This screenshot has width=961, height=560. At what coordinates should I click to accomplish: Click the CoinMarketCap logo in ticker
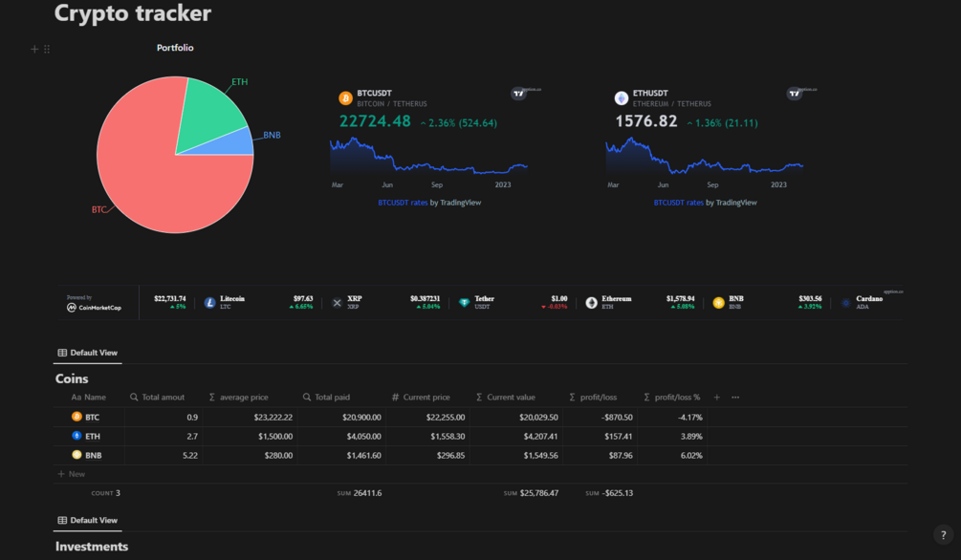coord(94,307)
